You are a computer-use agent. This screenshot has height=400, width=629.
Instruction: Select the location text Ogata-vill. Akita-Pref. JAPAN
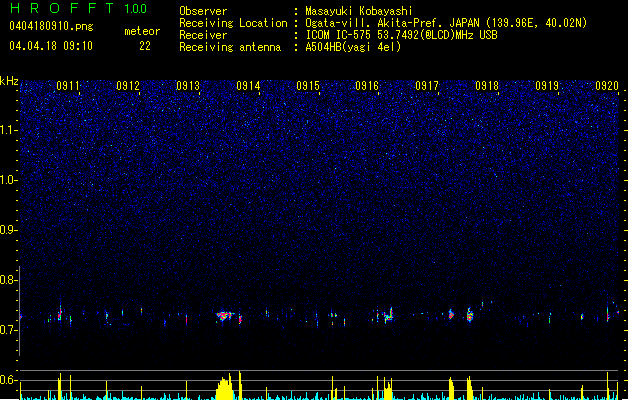pos(392,23)
